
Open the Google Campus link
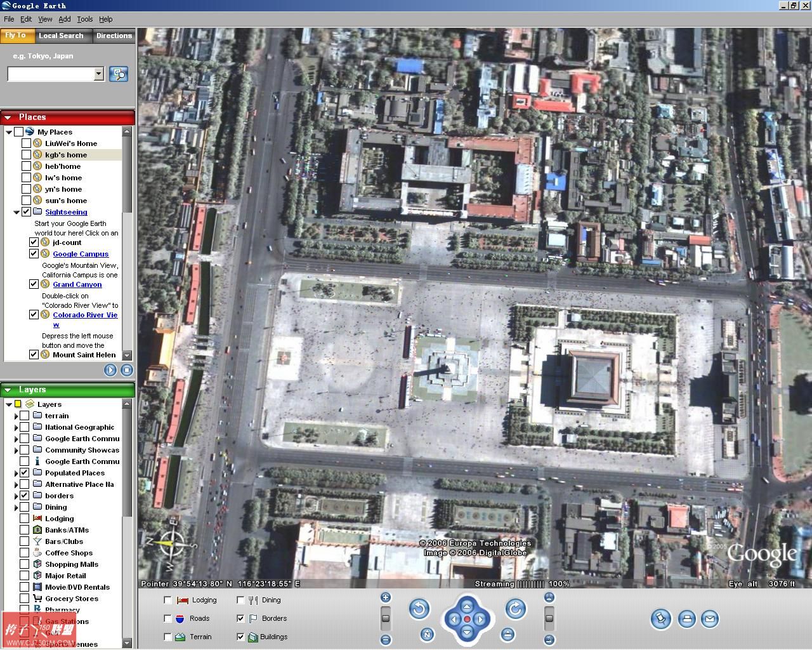coord(81,254)
